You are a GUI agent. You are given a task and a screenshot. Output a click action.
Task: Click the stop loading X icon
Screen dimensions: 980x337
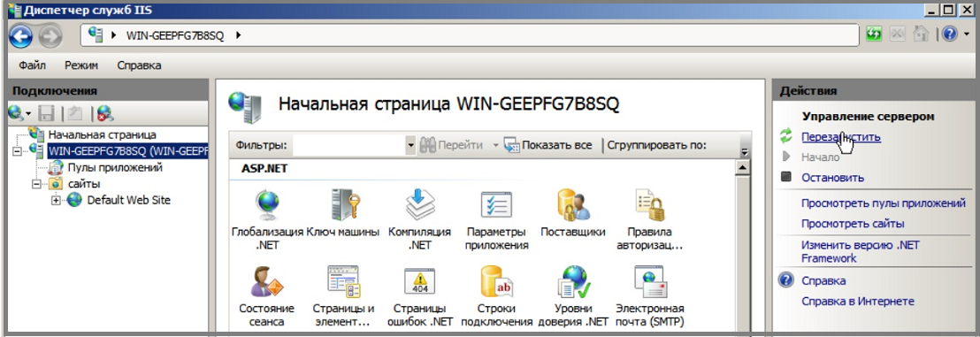(x=898, y=34)
